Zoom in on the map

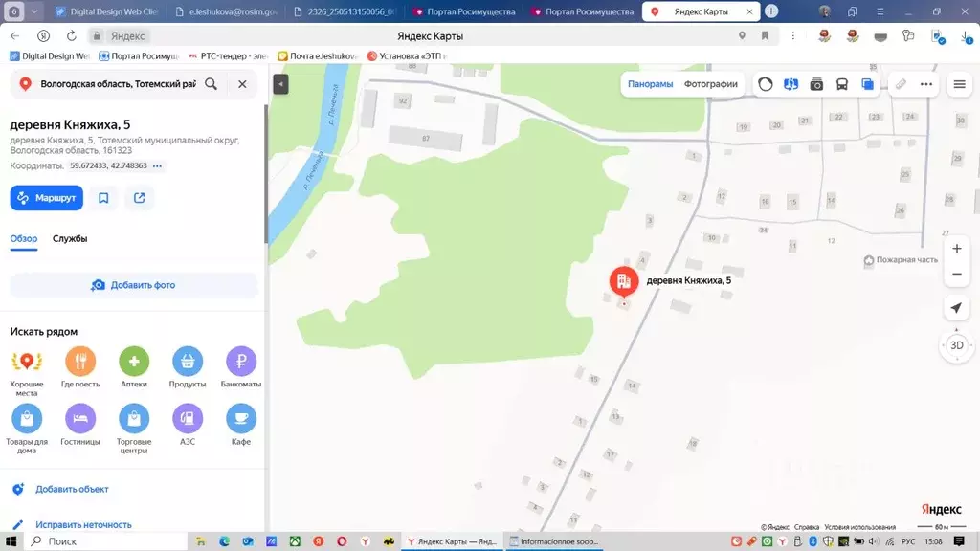(x=957, y=249)
